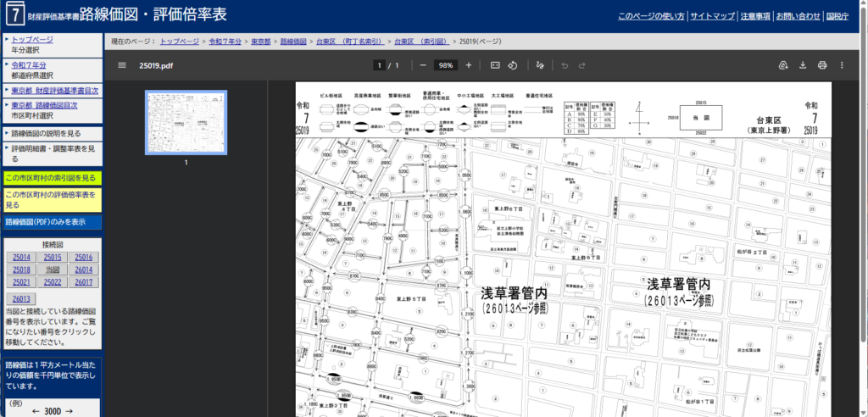Click the fit to page icon
868x417 pixels.
(x=495, y=65)
